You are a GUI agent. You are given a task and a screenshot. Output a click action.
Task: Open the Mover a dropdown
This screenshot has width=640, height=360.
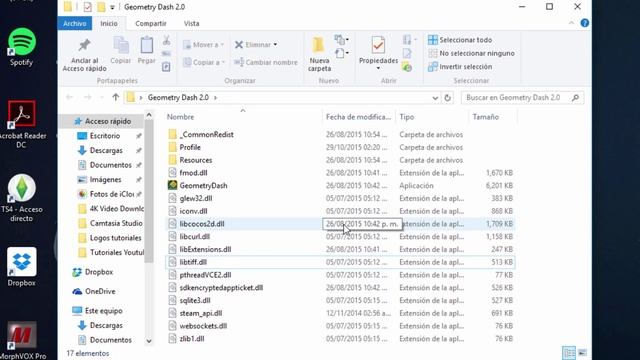point(204,45)
